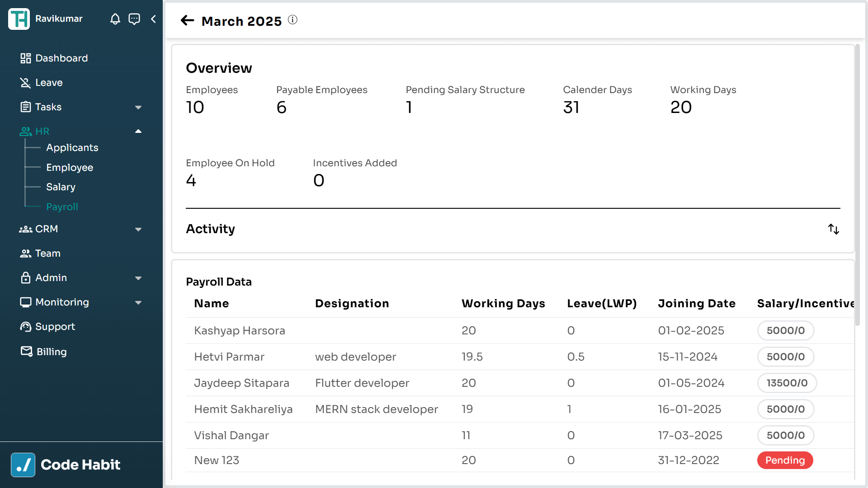The height and width of the screenshot is (488, 868).
Task: Select the Jaydeep Sitapara name cell
Action: coord(241,383)
